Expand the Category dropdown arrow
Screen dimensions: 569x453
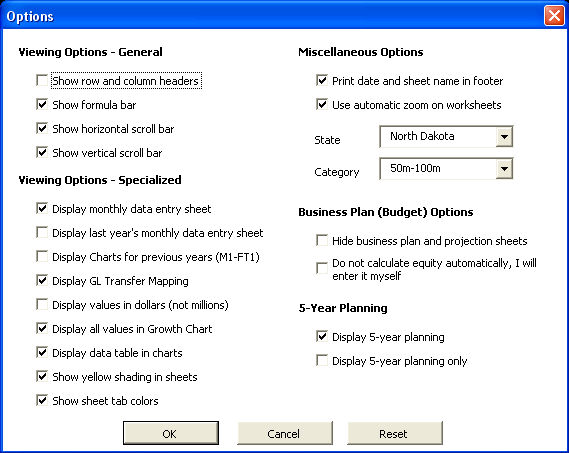coord(504,169)
